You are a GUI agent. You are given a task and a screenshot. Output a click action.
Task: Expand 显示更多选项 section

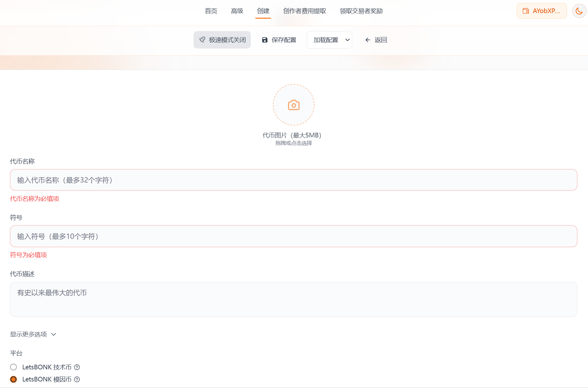tap(28, 334)
